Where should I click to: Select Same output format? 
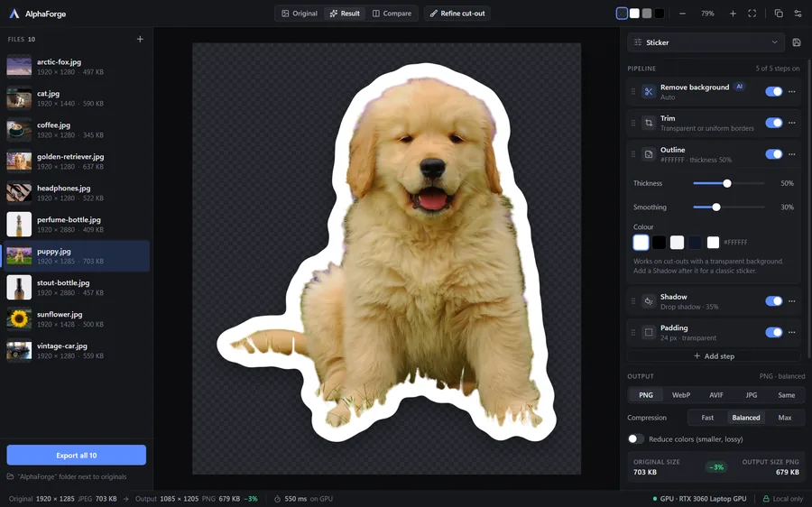coord(786,395)
